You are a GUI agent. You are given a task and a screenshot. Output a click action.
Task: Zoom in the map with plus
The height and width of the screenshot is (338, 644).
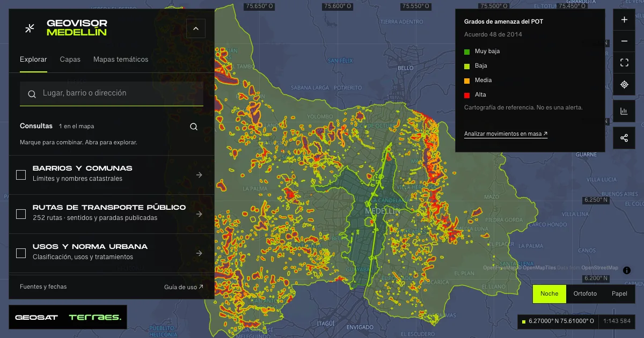pyautogui.click(x=624, y=20)
